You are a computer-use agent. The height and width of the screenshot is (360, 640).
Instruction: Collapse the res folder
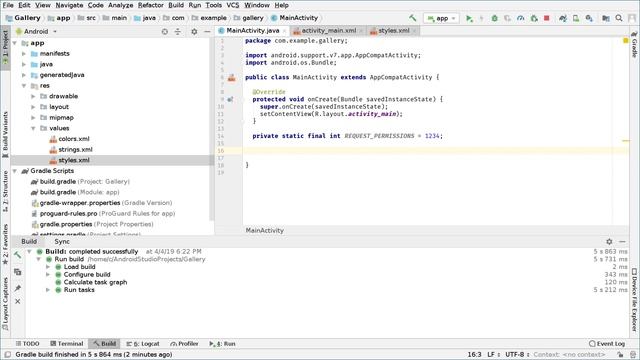pyautogui.click(x=24, y=86)
